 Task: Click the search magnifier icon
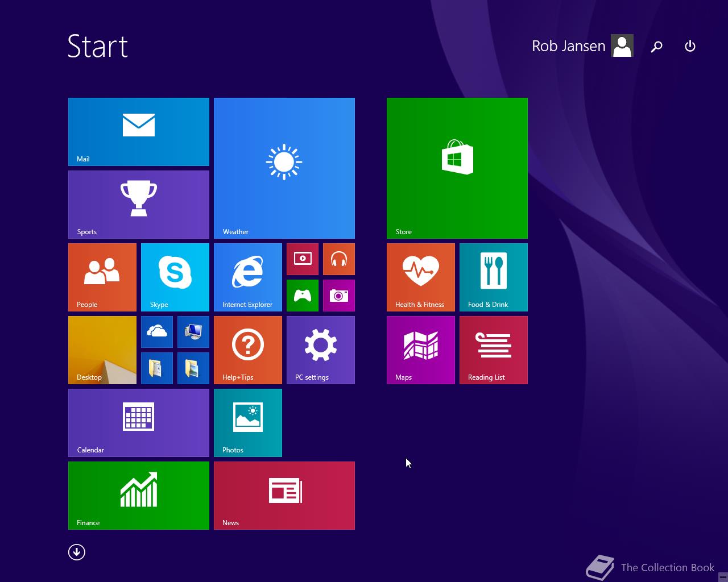(x=657, y=46)
